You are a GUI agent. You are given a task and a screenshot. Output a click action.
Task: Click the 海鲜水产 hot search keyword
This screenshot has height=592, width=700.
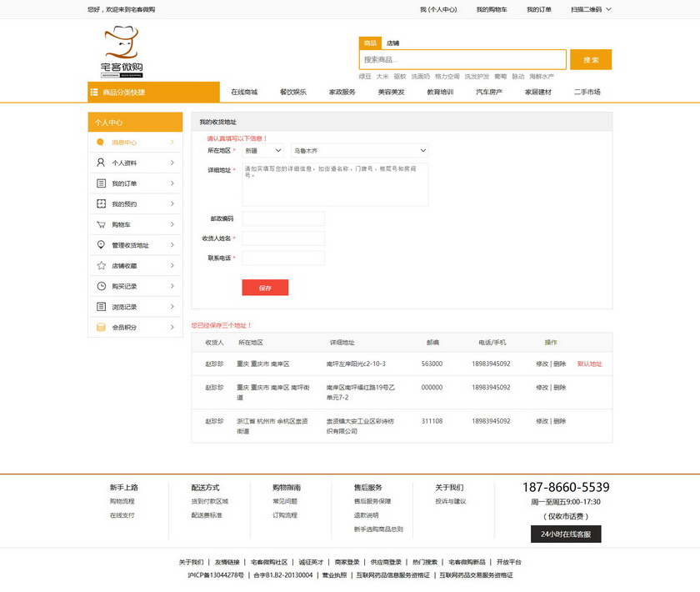point(542,77)
